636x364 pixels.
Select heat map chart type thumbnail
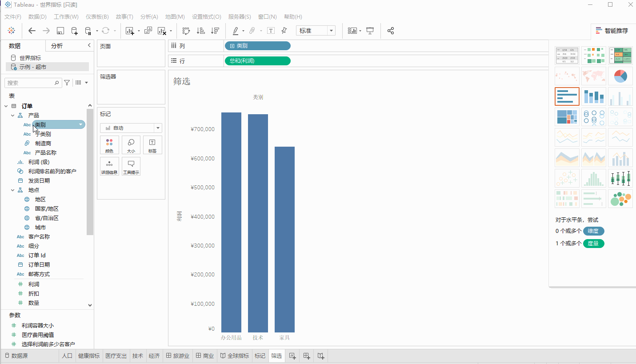pyautogui.click(x=594, y=56)
